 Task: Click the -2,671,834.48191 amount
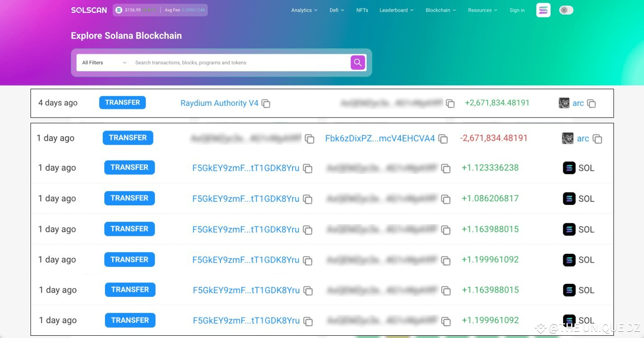494,138
